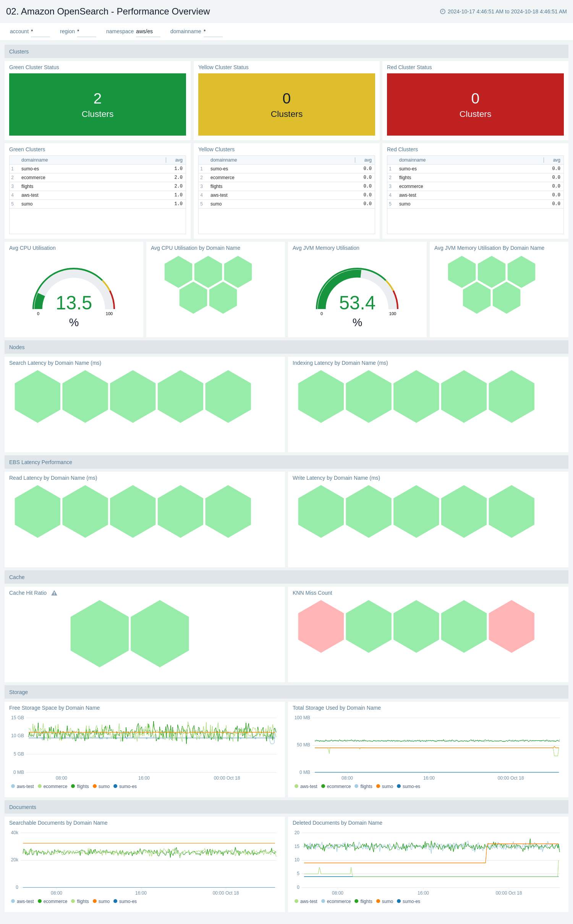Click the 16:00 tick on Free Storage Space chart
573x924 pixels.
click(x=144, y=778)
